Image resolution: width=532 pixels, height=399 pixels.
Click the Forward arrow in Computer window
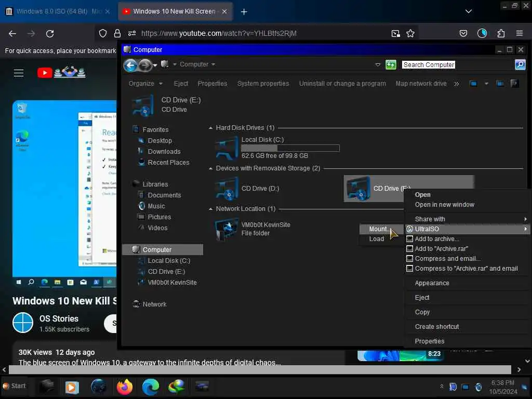pyautogui.click(x=145, y=65)
